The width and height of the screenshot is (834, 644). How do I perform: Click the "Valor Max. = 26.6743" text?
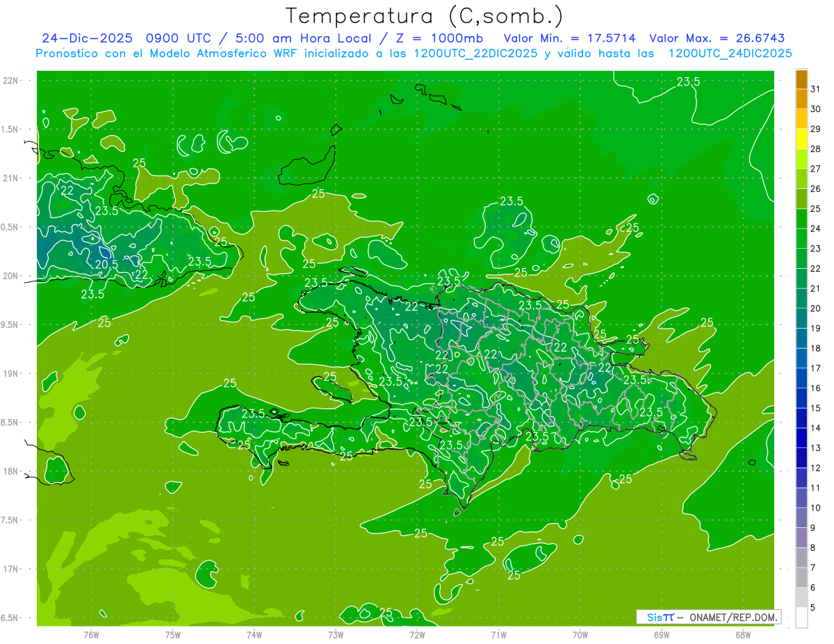tap(717, 38)
